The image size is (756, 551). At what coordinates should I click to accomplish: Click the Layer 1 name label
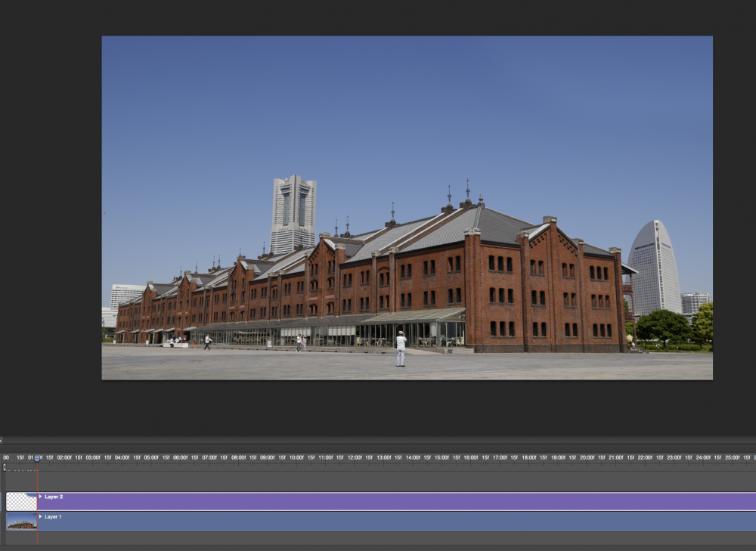tap(54, 516)
